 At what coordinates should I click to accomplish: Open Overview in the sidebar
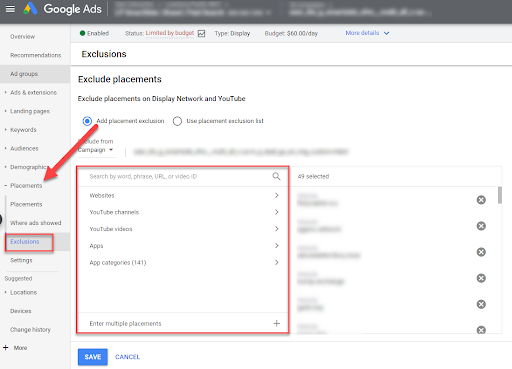pyautogui.click(x=22, y=37)
